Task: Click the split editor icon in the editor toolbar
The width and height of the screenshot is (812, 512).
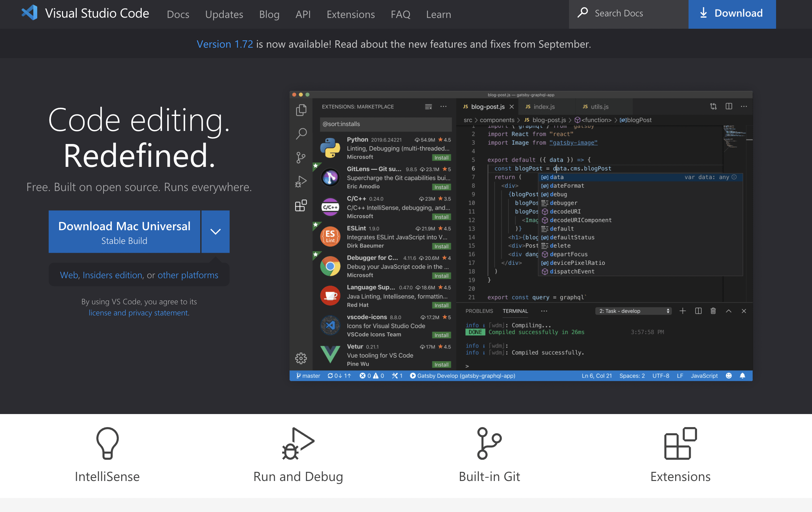Action: coord(728,106)
